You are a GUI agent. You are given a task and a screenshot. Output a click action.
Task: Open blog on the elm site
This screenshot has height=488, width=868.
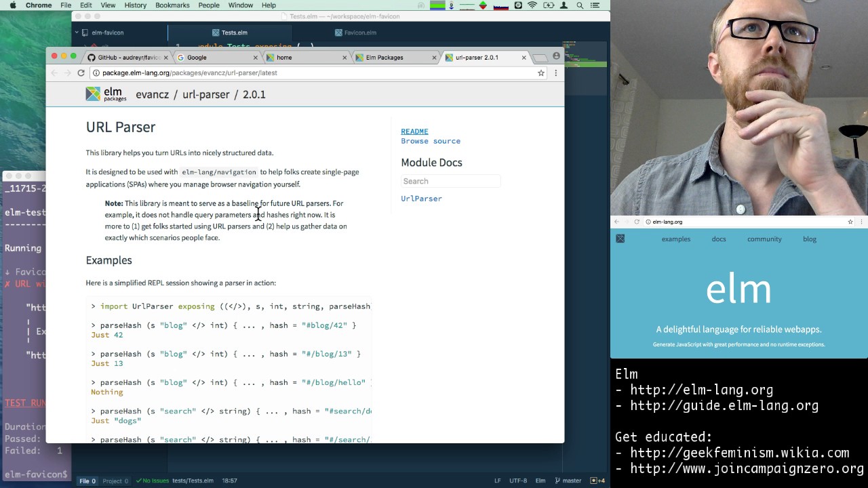[810, 239]
